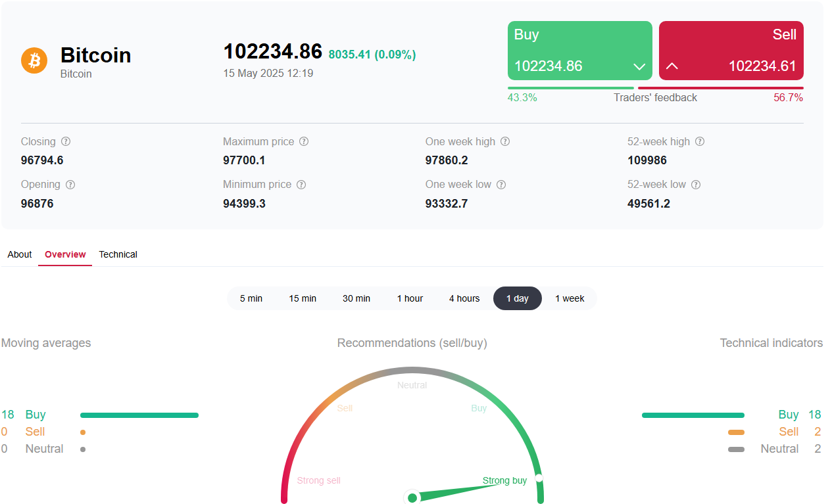Open the 52-week high info icon

tap(700, 141)
